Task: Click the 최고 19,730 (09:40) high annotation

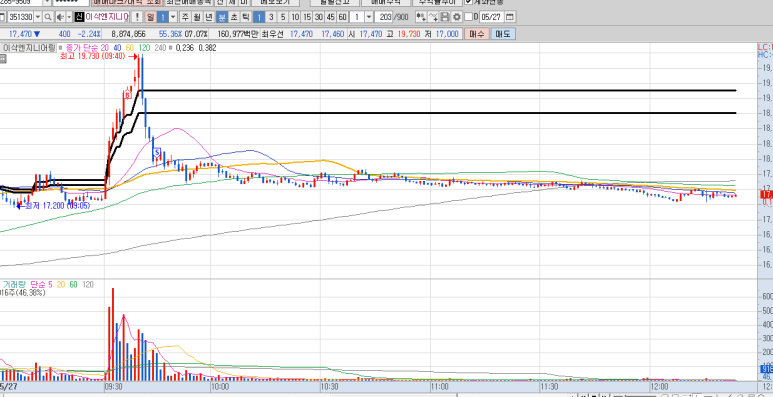Action: tap(94, 56)
